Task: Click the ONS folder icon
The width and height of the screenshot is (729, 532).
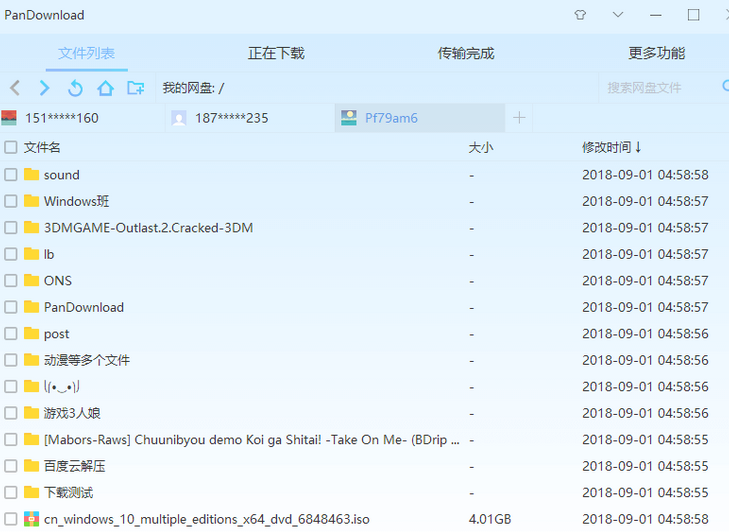Action: [31, 280]
